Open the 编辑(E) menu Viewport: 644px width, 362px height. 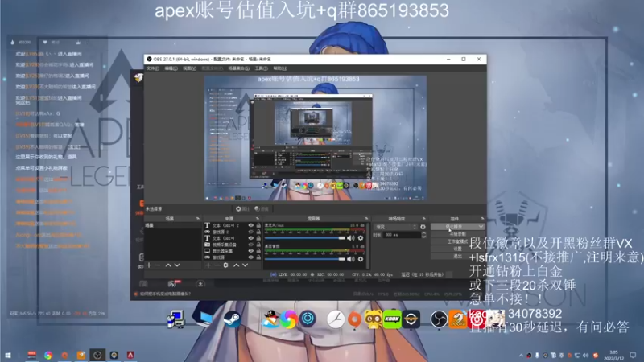tap(171, 68)
